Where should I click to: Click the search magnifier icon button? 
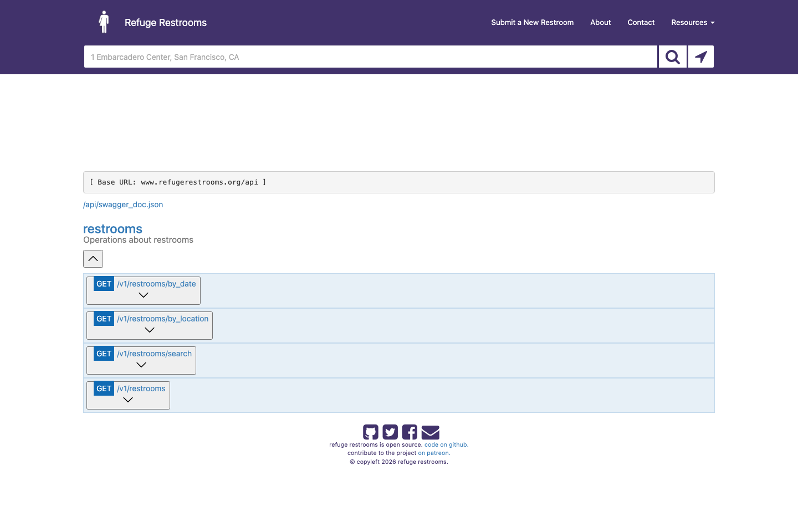click(x=672, y=57)
